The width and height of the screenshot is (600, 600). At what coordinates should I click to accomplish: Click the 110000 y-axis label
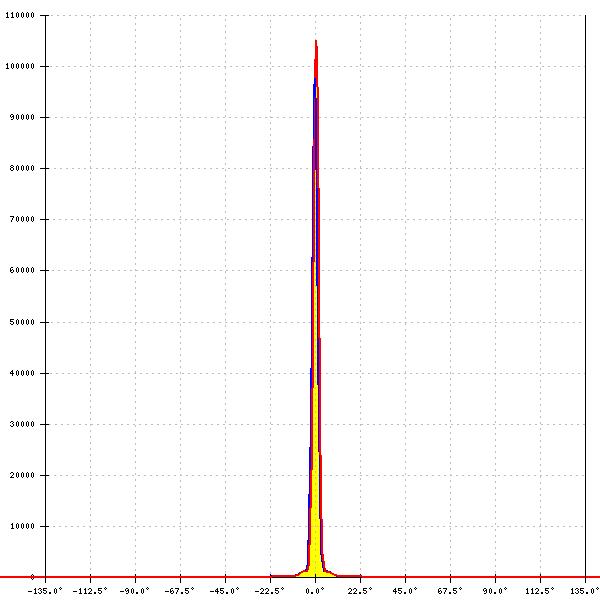(x=20, y=15)
